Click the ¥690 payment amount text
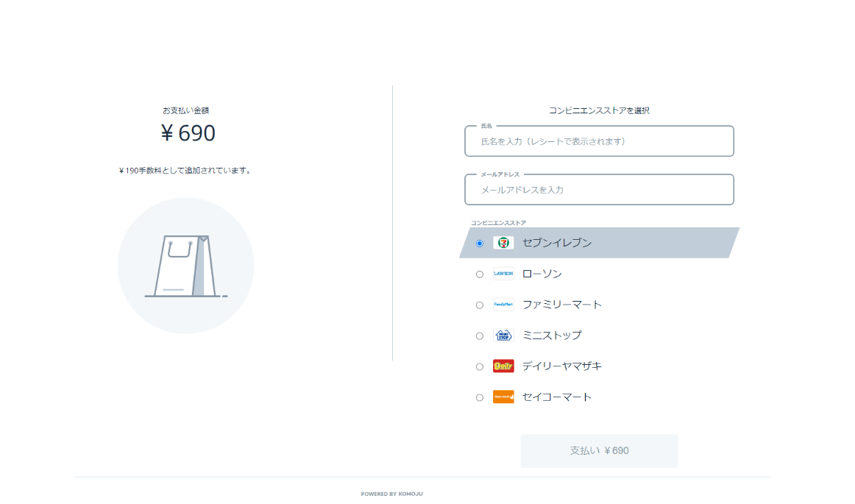This screenshot has width=855, height=504. point(188,133)
